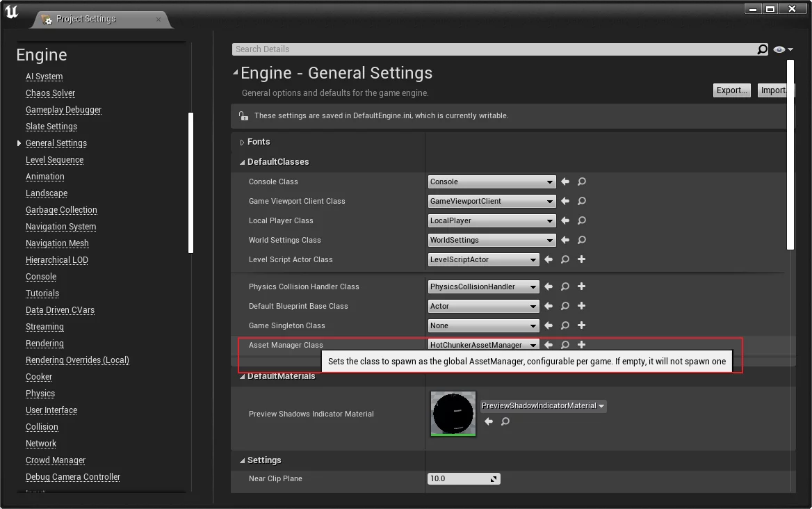Click the Export button
The image size is (812, 509).
tap(731, 90)
